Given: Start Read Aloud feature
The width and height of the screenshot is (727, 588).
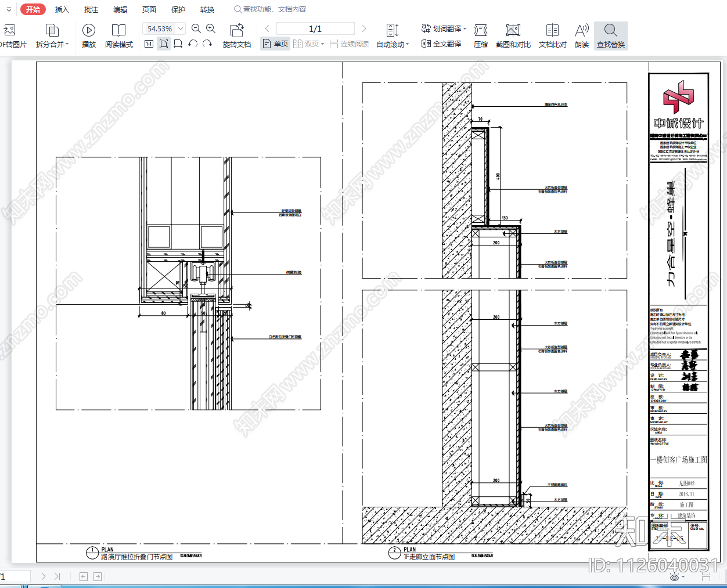Looking at the screenshot, I should tap(582, 36).
